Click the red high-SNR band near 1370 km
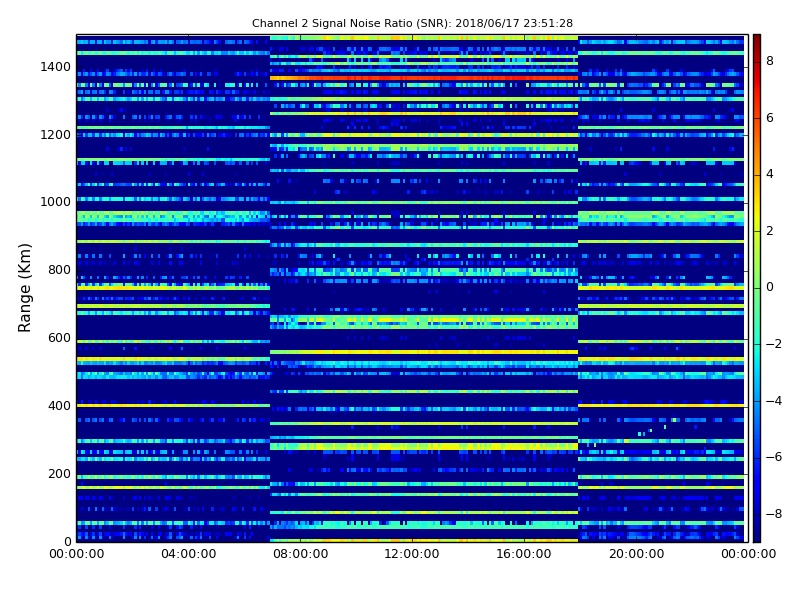This screenshot has height=600, width=800. point(423,78)
